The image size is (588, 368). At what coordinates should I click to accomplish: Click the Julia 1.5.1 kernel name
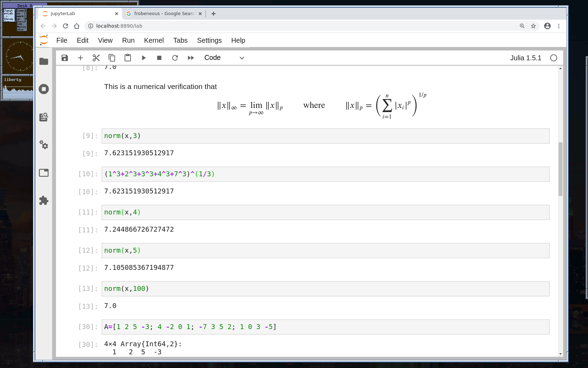(525, 58)
